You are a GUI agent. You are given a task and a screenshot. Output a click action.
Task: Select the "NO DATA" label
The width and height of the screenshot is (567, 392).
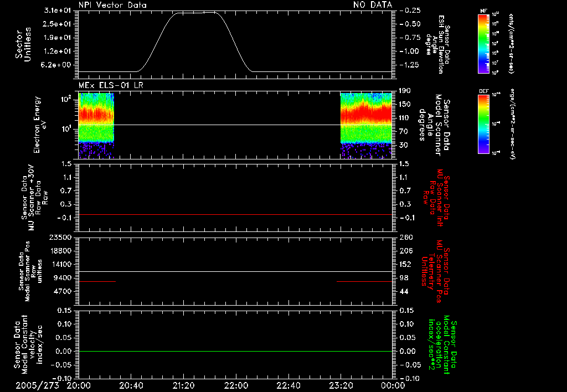point(373,5)
